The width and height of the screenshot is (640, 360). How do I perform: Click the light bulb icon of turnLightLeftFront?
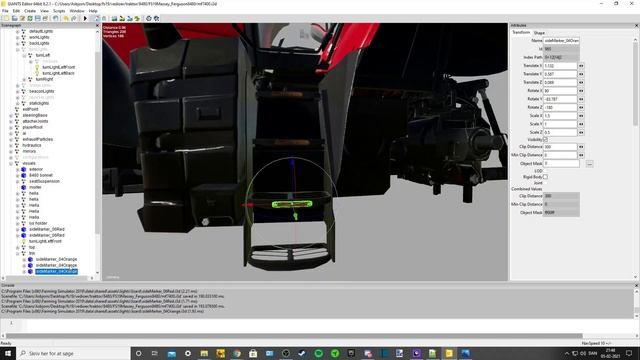tap(37, 67)
